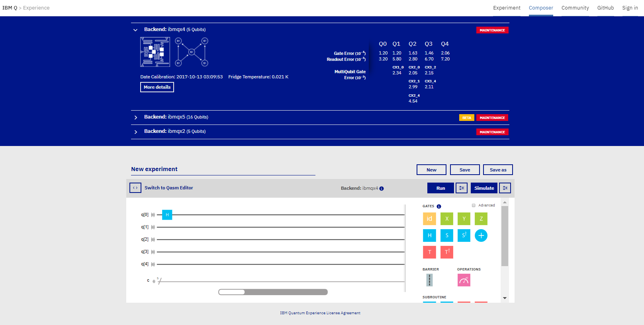The height and width of the screenshot is (325, 644).
Task: Click the qubit connectivity diagram
Action: 192,52
